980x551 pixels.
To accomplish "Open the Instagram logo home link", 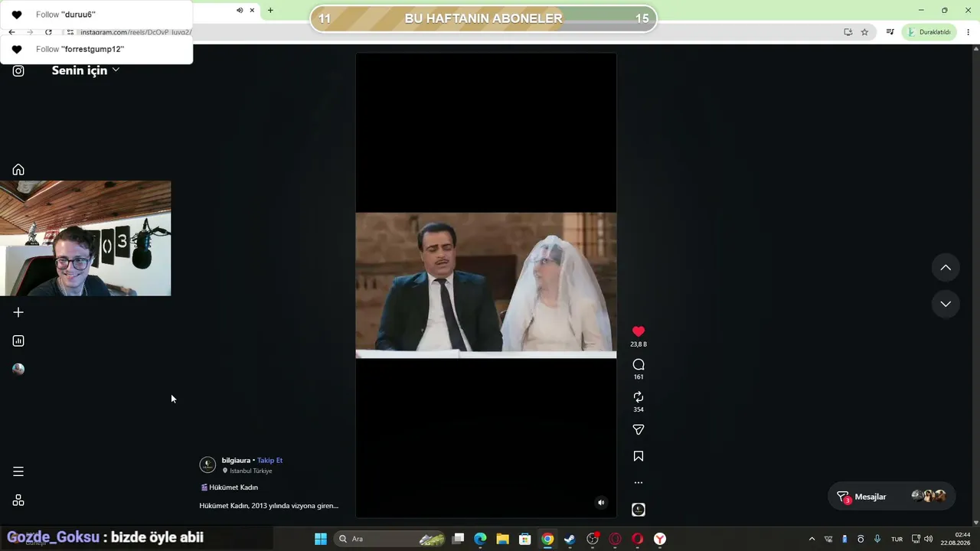I will coord(18,71).
